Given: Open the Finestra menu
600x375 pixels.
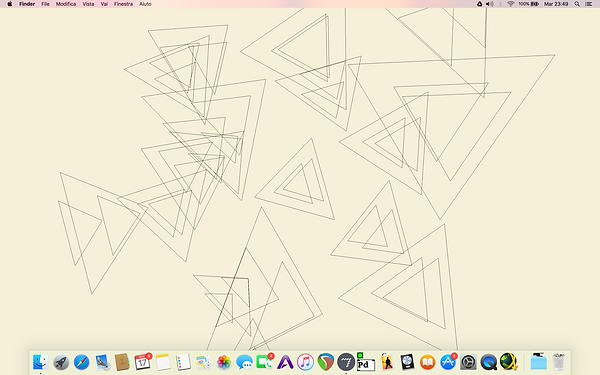Looking at the screenshot, I should (123, 4).
